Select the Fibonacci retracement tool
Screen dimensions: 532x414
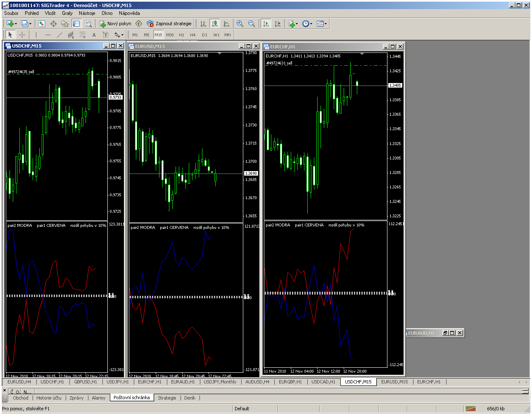point(82,35)
